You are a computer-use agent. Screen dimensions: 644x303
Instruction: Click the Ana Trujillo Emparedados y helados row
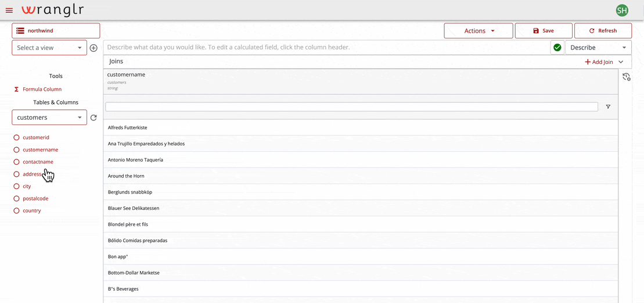(361, 144)
